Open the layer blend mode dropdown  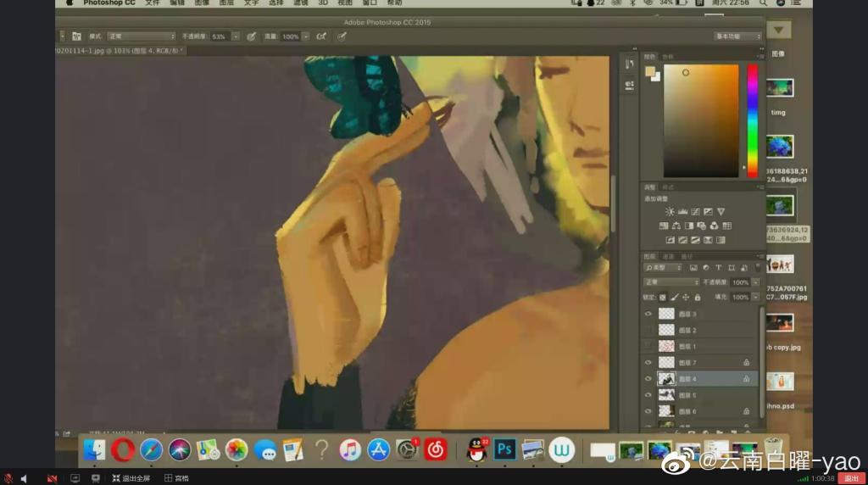click(671, 282)
